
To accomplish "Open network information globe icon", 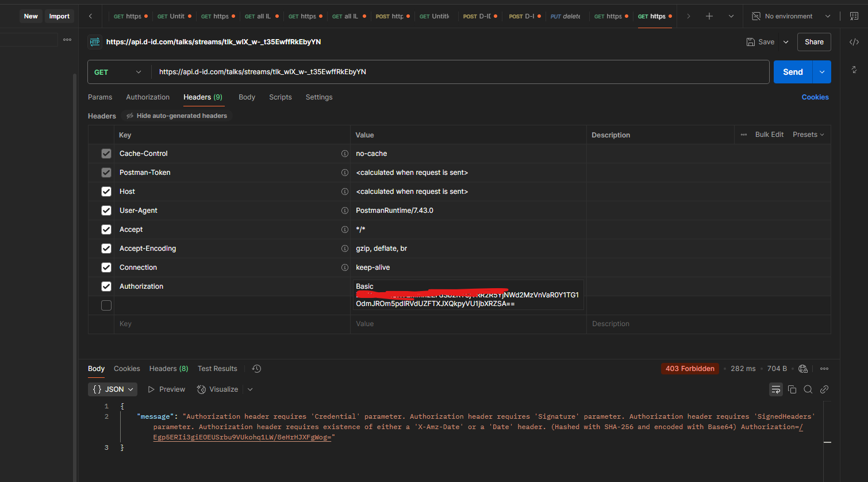I will [804, 369].
